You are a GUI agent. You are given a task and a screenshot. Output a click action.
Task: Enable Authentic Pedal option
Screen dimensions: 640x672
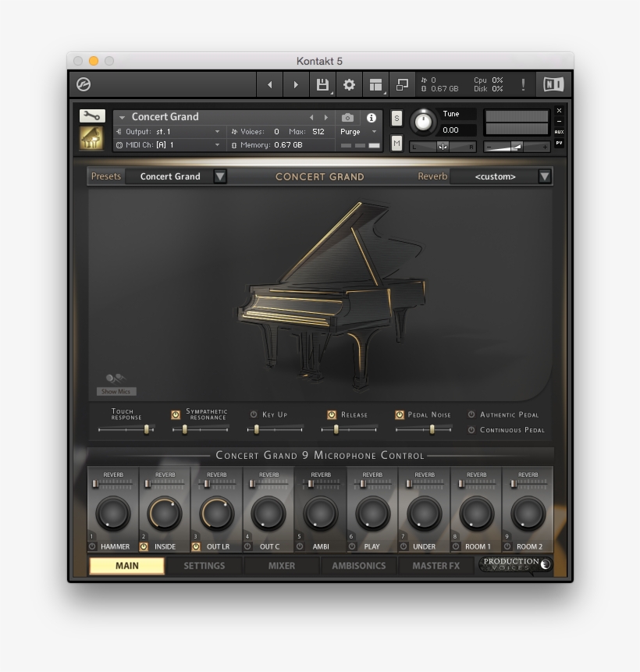click(471, 414)
